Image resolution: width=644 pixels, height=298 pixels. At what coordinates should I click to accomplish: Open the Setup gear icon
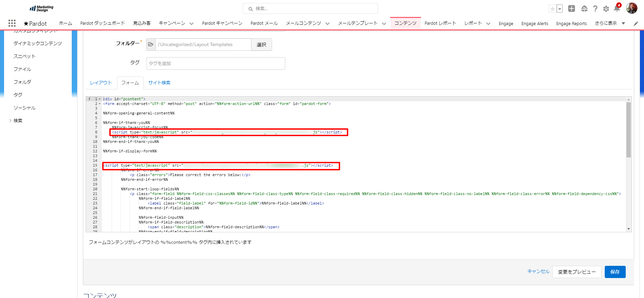606,9
